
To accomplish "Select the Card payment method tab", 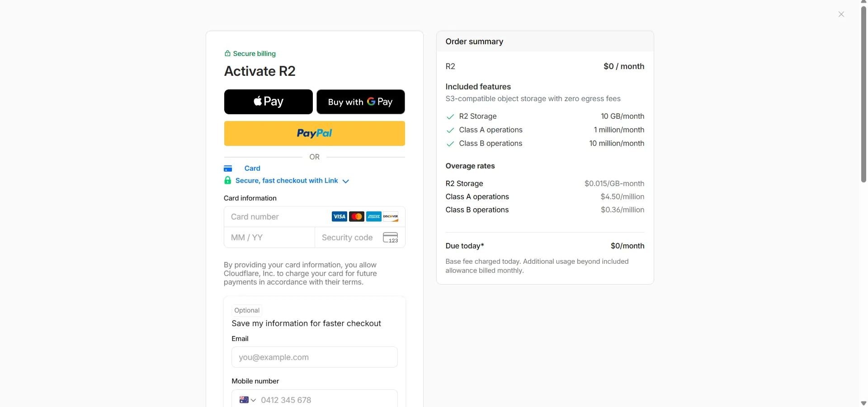I will pyautogui.click(x=252, y=168).
